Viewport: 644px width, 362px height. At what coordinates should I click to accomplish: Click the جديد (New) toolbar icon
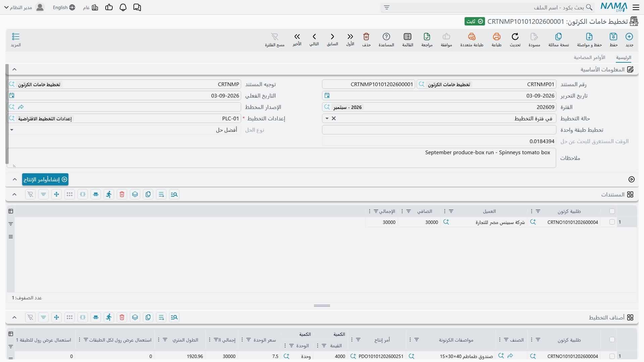(629, 37)
